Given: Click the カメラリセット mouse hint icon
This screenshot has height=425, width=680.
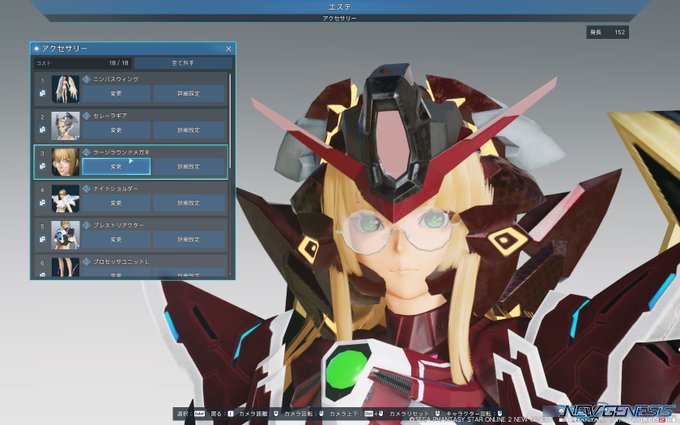Looking at the screenshot, I should 439,414.
